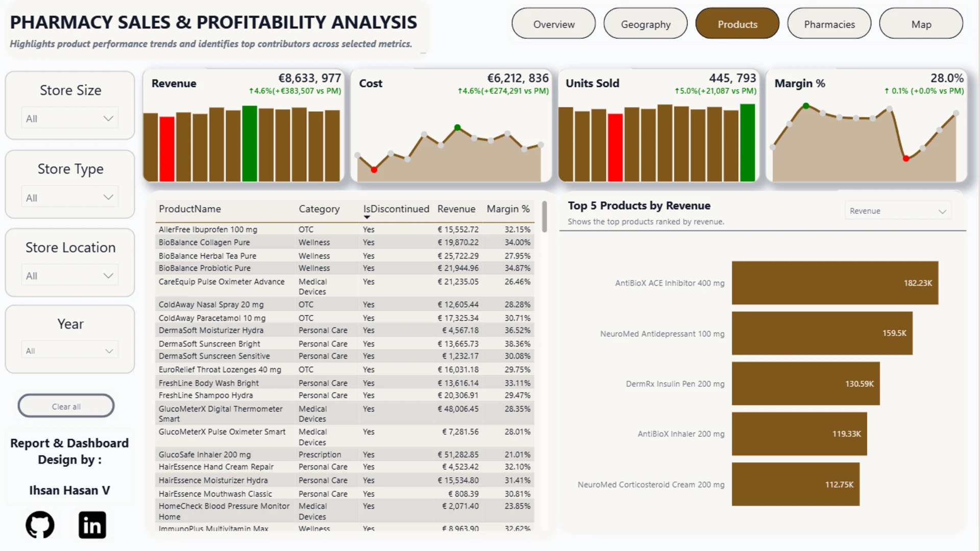Open the GitHub profile icon
The image size is (980, 551).
click(x=40, y=524)
